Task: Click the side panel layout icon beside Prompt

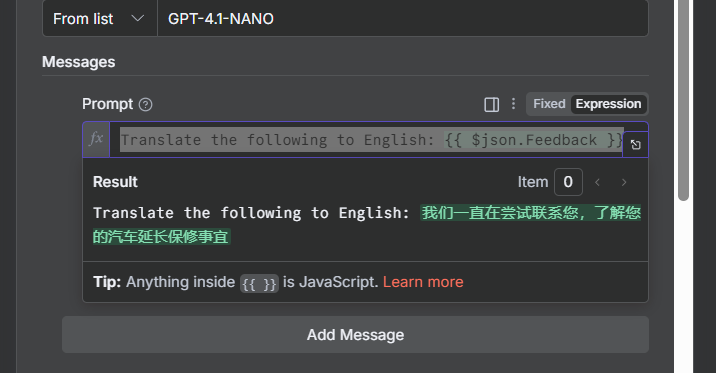Action: click(x=491, y=105)
